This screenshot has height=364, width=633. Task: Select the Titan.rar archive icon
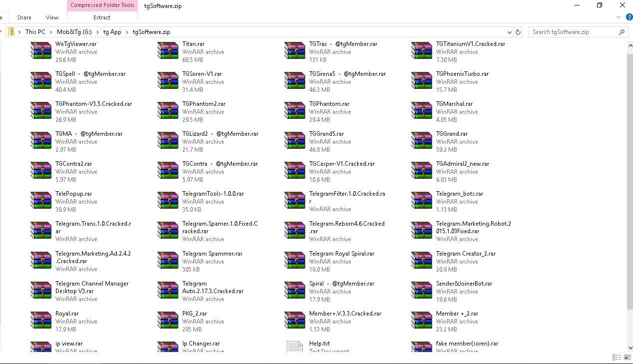168,51
